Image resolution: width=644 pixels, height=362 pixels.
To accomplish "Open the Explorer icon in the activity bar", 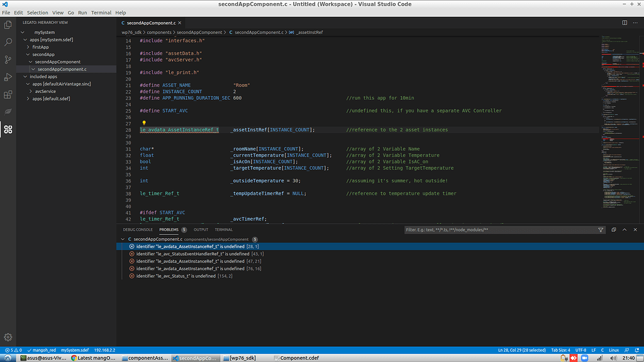I will (x=8, y=25).
